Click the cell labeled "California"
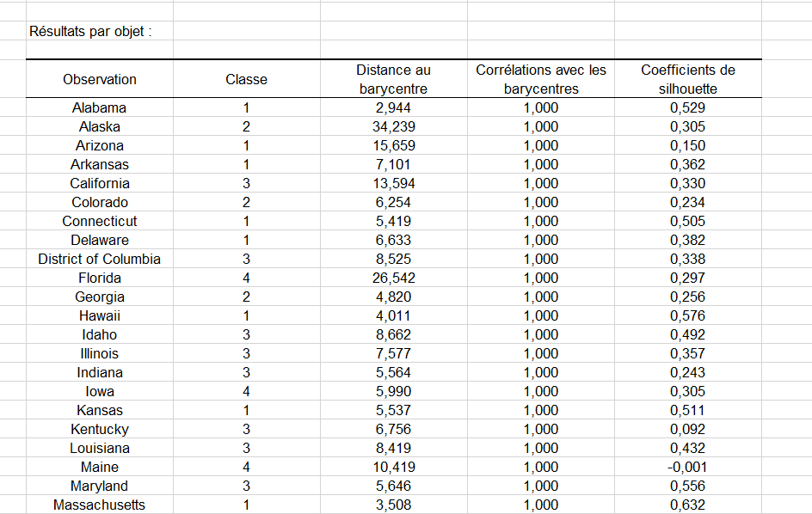812x514 pixels. pyautogui.click(x=99, y=183)
